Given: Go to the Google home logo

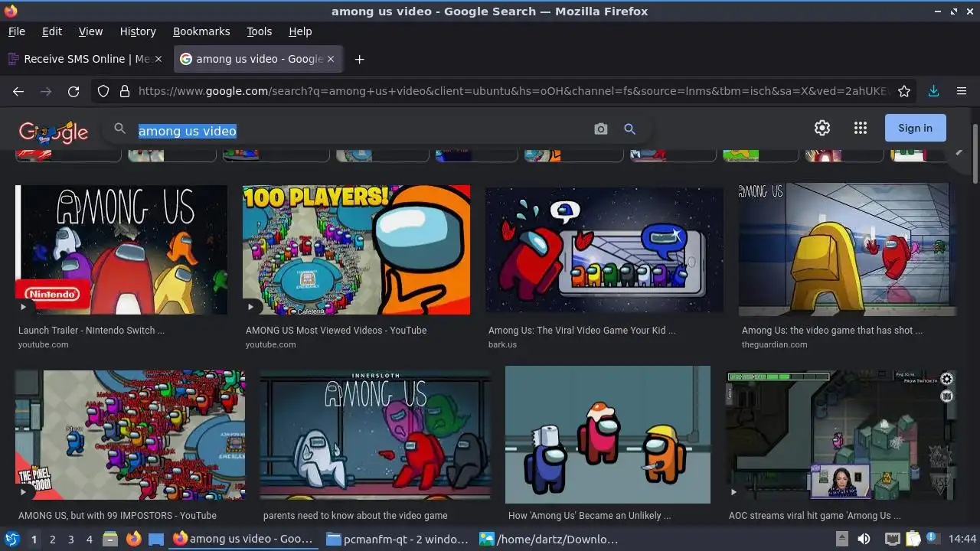Looking at the screenshot, I should pos(54,132).
